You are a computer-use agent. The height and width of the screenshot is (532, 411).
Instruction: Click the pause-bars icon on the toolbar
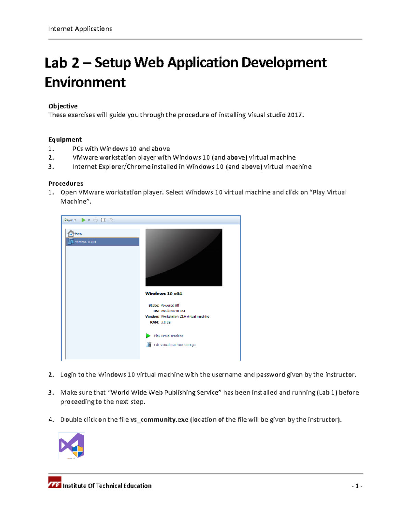tap(103, 220)
